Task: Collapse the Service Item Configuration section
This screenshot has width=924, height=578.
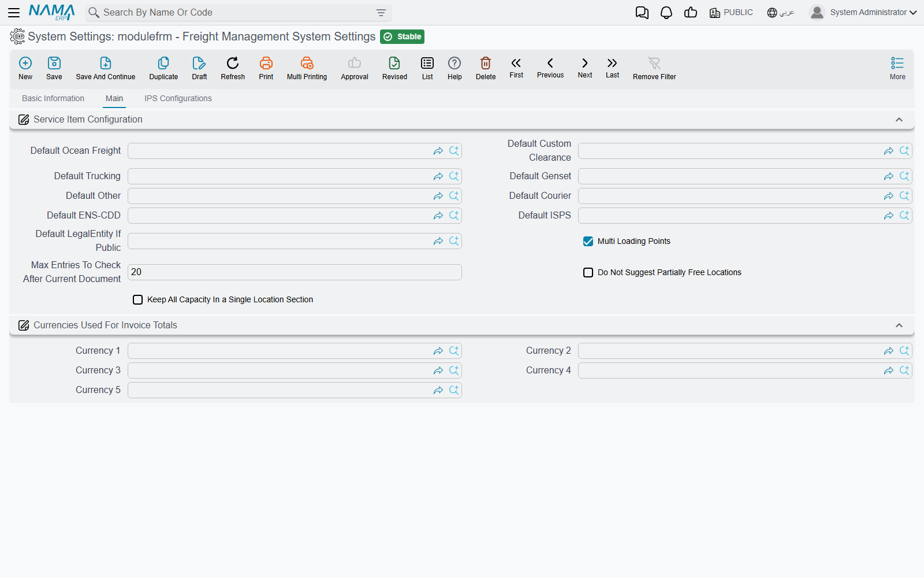Action: [x=899, y=120]
